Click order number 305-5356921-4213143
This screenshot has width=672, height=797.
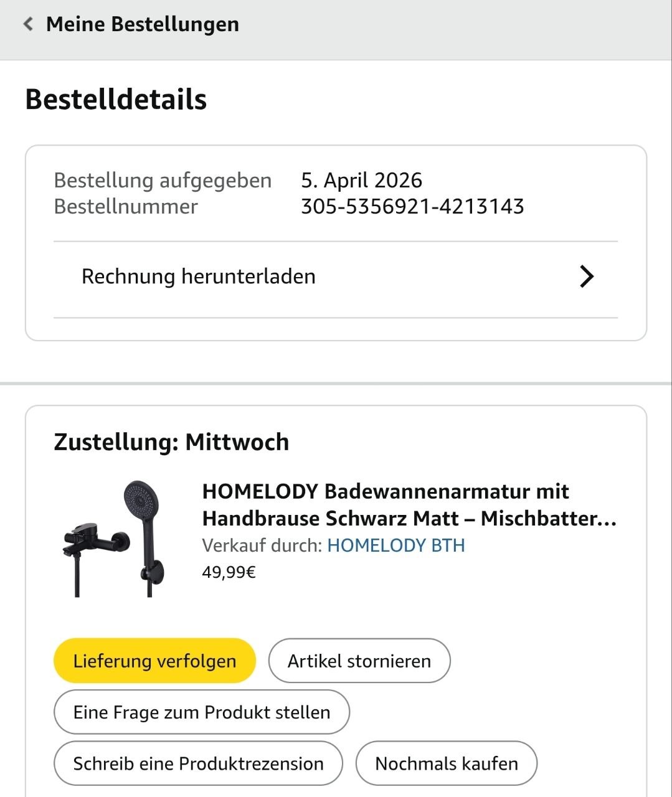tap(412, 207)
